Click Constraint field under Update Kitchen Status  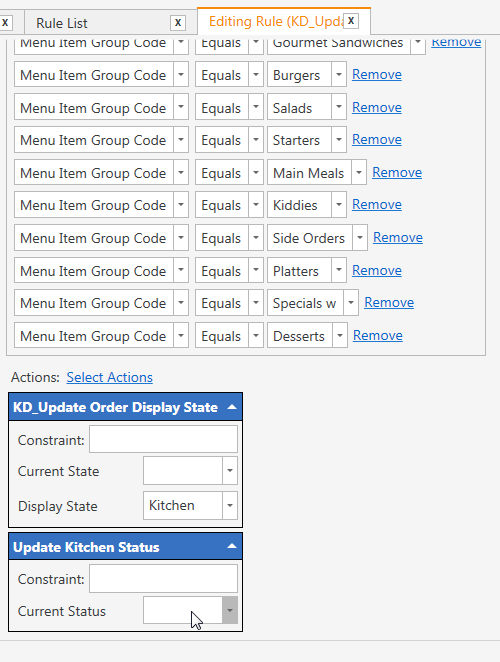163,578
